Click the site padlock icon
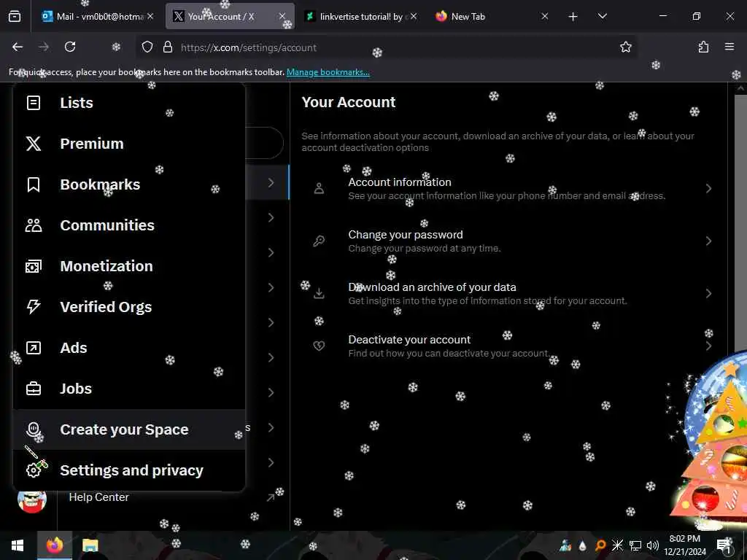 pyautogui.click(x=167, y=47)
